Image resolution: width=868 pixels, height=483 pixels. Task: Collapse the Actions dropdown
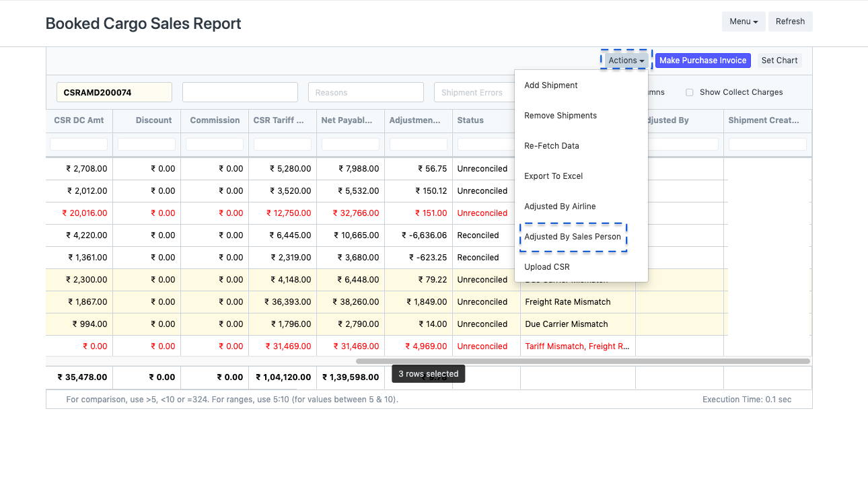point(626,61)
